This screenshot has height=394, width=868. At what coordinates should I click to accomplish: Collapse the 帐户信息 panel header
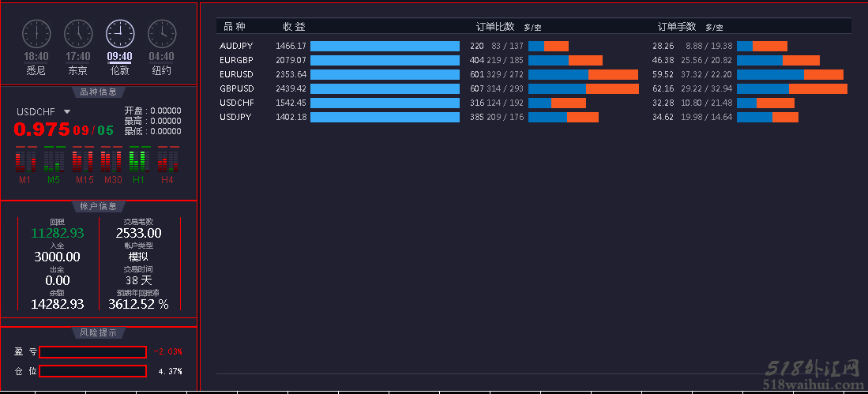tap(99, 206)
